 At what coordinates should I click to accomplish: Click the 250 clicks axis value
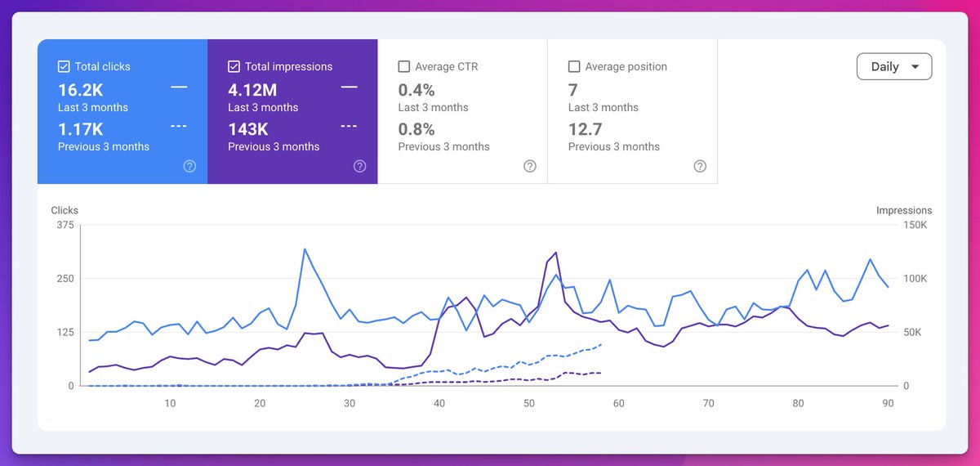(x=64, y=279)
